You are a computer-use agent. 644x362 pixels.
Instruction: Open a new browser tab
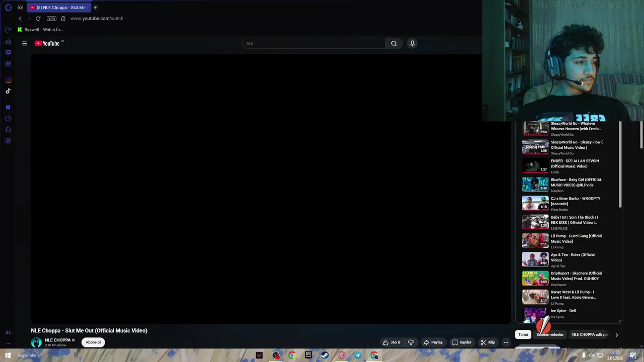click(95, 8)
